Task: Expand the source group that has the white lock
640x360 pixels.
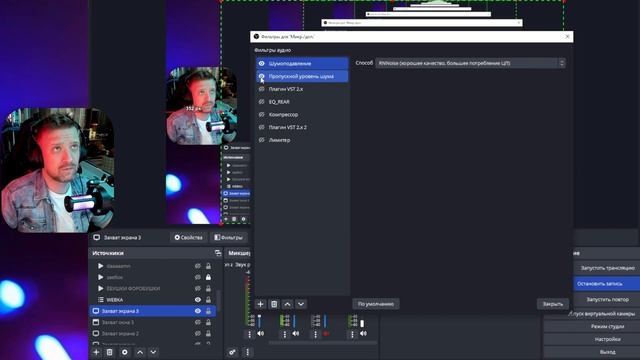Action: pos(100,277)
